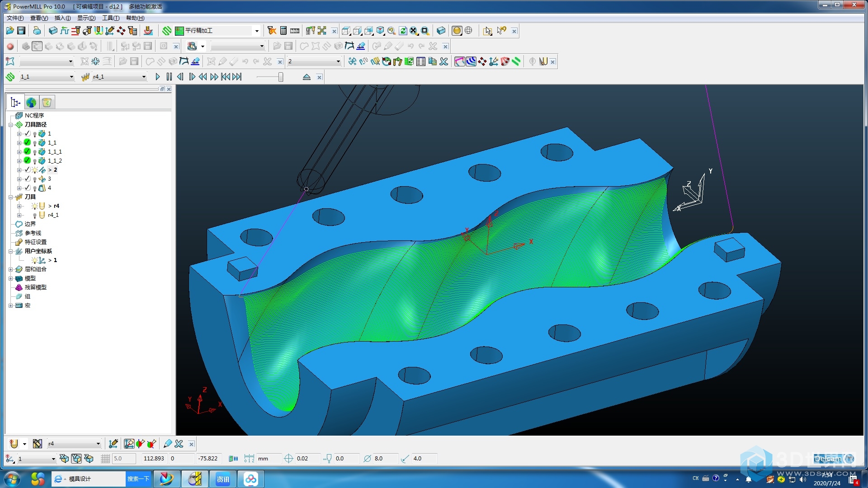Viewport: 868px width, 488px height.
Task: Expand the 宏 tree node
Action: click(x=10, y=305)
